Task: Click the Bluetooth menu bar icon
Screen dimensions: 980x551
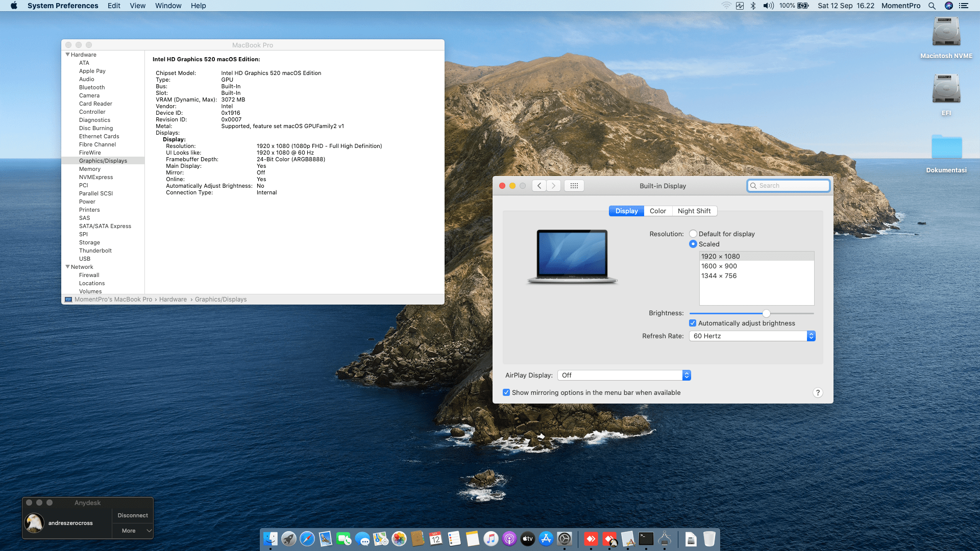Action: (753, 6)
